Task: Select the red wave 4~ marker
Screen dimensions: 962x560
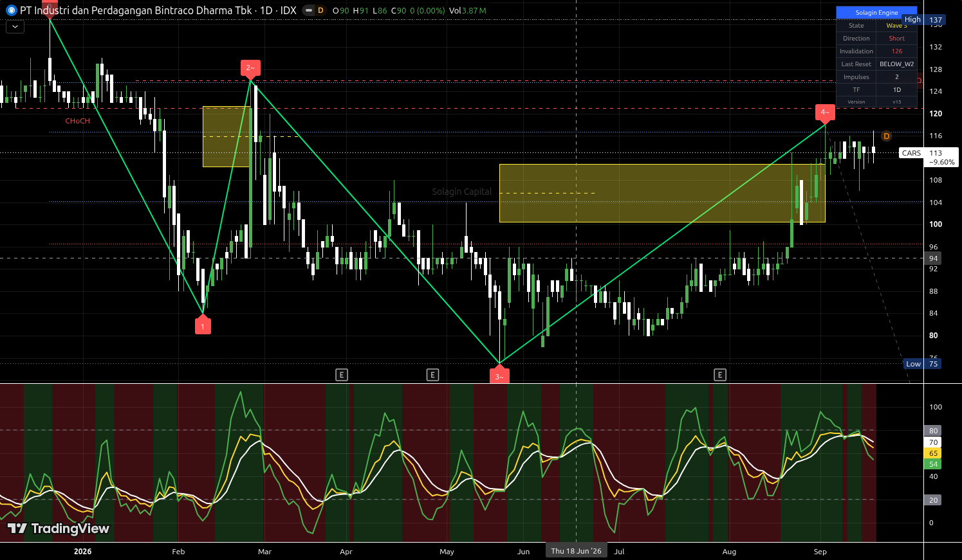Action: [825, 113]
